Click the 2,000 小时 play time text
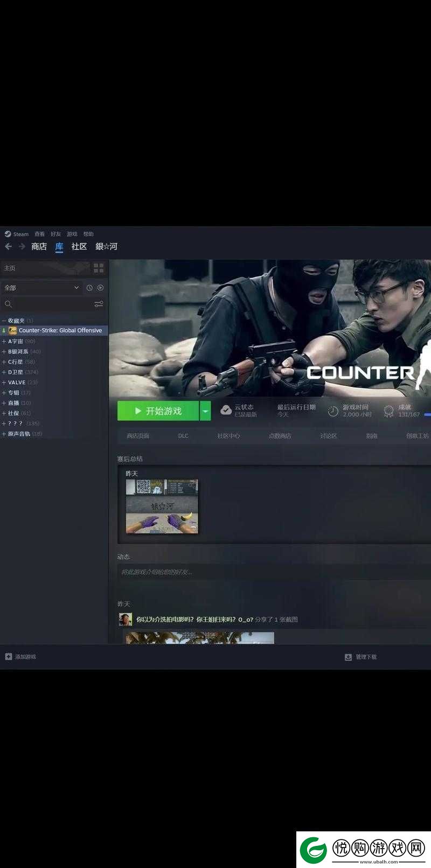Viewport: 431px width, 868px height. [x=357, y=415]
